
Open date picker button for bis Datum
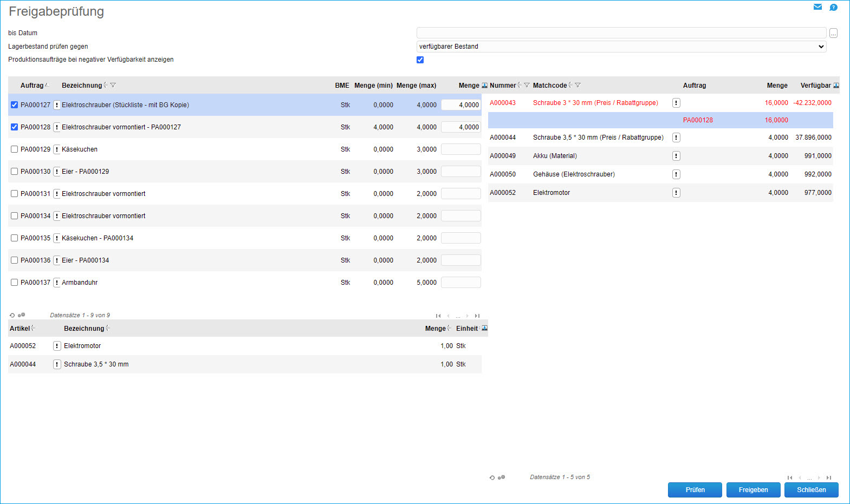click(x=833, y=33)
